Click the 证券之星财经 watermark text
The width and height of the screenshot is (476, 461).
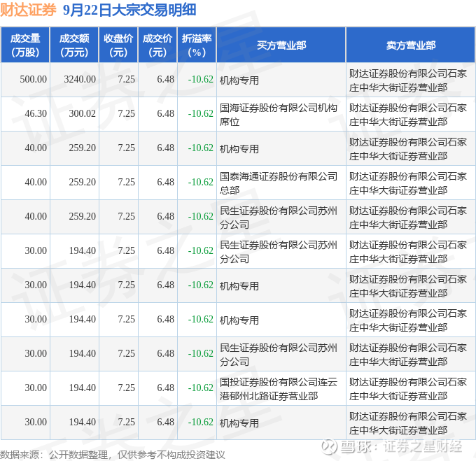[x=423, y=446]
